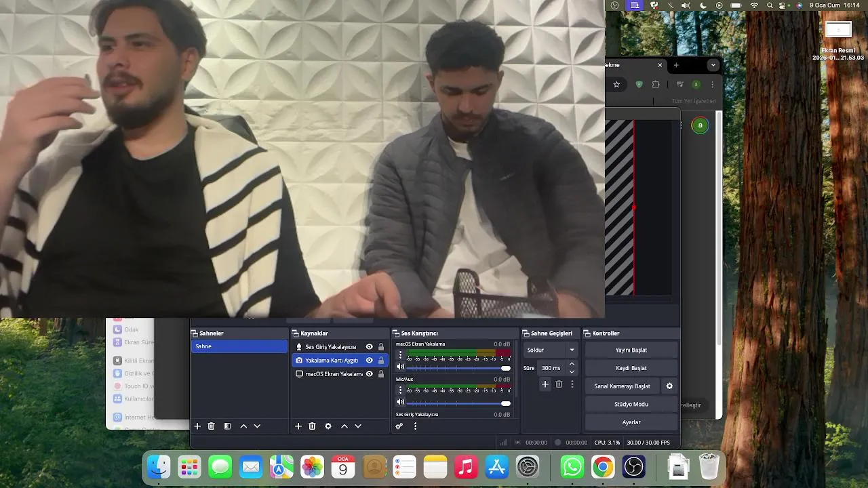Open source properties gear in Kaynaklar
The height and width of the screenshot is (488, 868).
(x=328, y=426)
